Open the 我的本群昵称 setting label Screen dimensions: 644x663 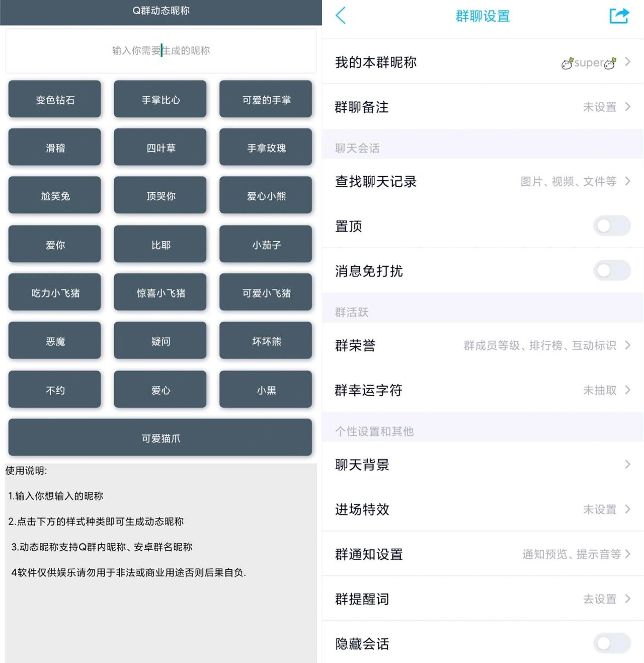point(376,62)
